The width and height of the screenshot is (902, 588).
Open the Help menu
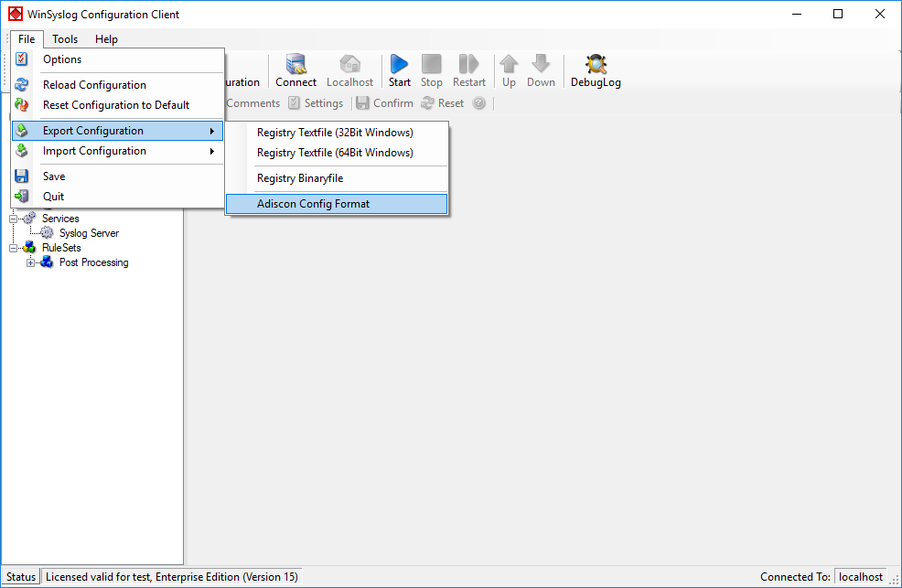(x=106, y=39)
